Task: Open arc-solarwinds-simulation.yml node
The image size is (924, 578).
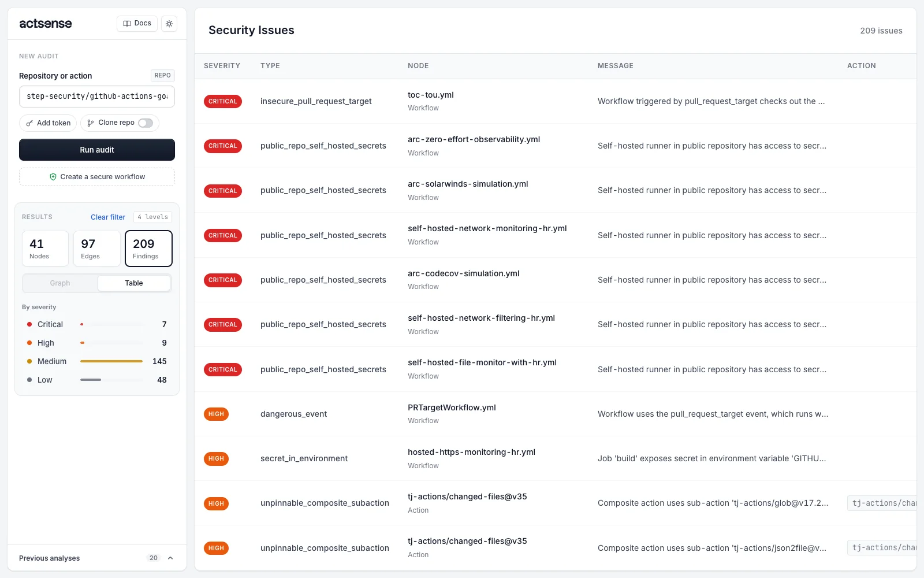Action: [x=468, y=184]
